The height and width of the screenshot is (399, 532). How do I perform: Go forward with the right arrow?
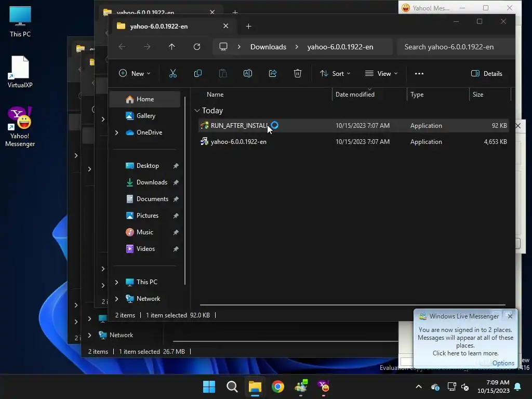pyautogui.click(x=147, y=47)
